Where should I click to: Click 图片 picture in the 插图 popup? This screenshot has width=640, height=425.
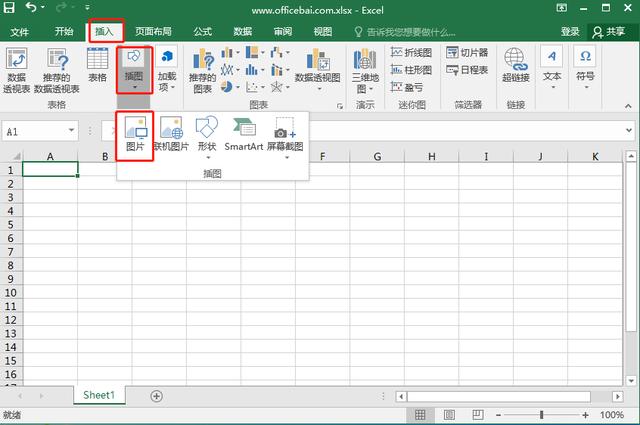(x=135, y=135)
